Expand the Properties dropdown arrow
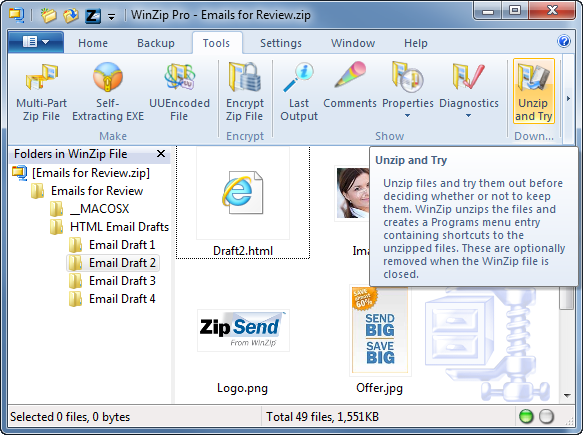 [408, 116]
